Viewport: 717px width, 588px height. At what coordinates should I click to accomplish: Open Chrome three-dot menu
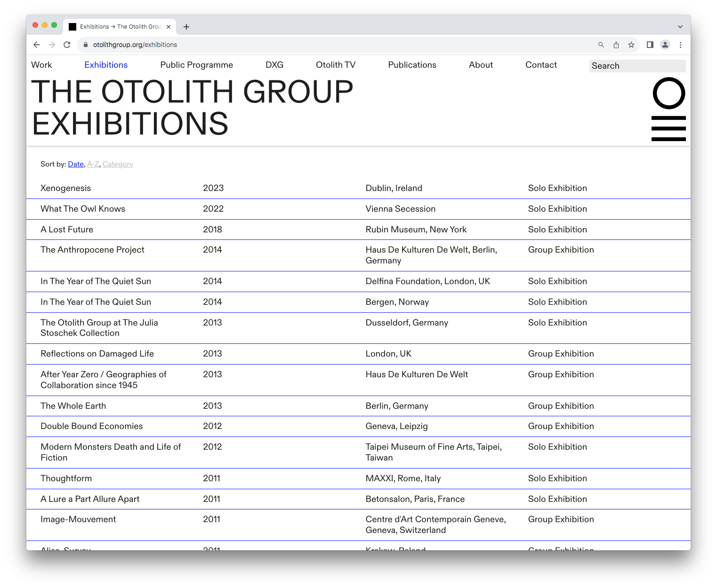(680, 45)
